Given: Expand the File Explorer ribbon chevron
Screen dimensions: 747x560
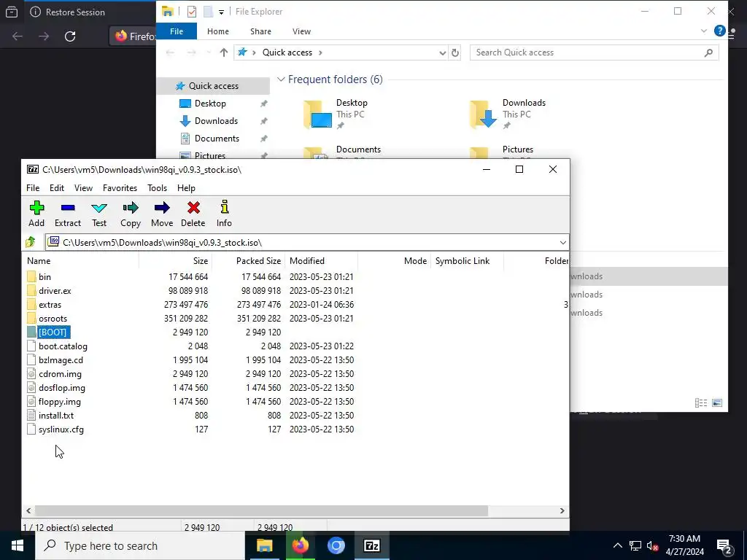Looking at the screenshot, I should pos(704,31).
